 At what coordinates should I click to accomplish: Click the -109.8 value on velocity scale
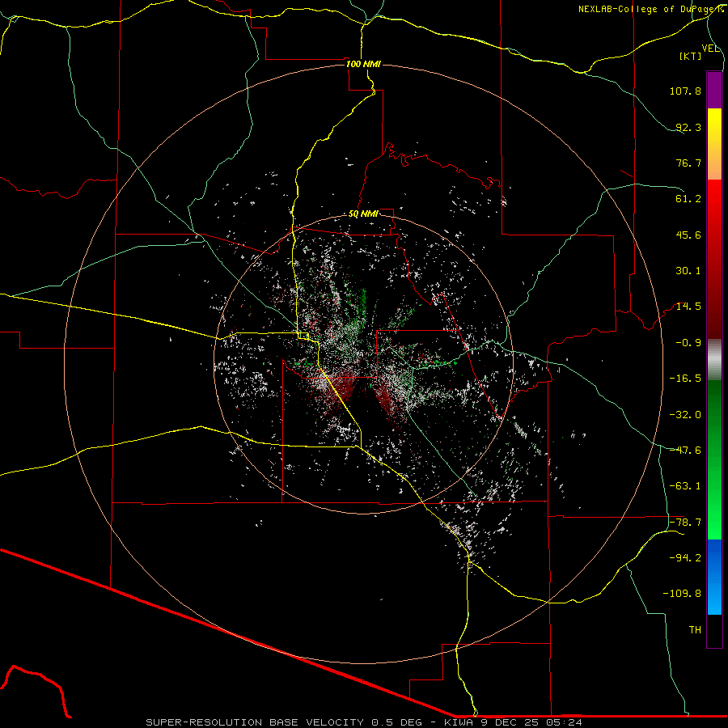683,594
